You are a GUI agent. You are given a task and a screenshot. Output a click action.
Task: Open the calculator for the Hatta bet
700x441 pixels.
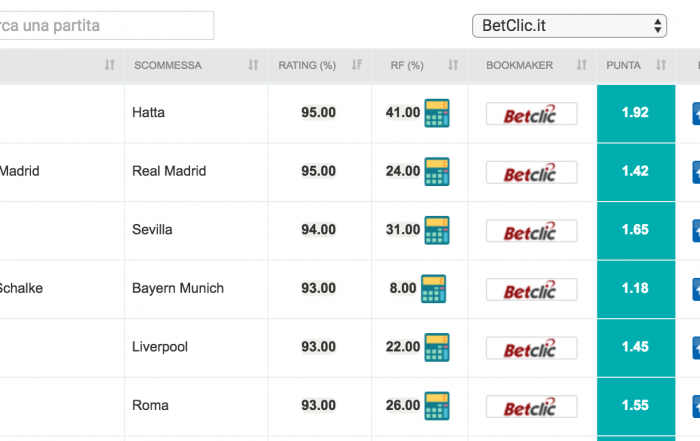coord(437,113)
